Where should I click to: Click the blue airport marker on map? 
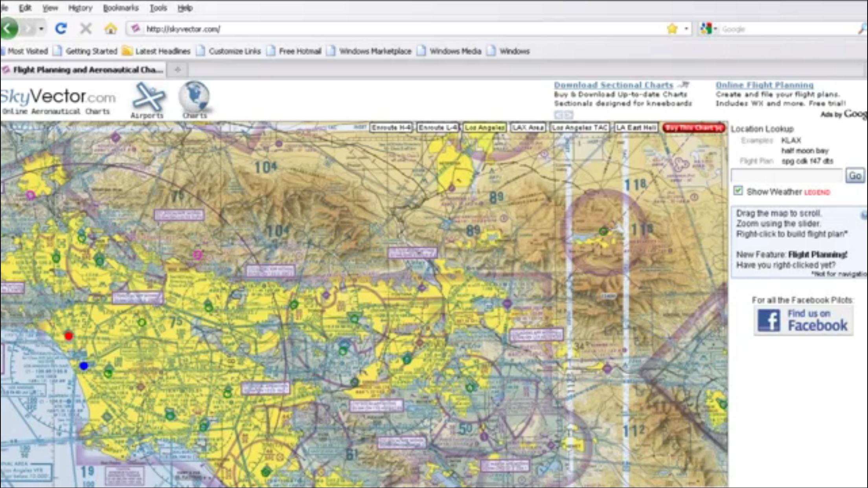[x=83, y=366]
